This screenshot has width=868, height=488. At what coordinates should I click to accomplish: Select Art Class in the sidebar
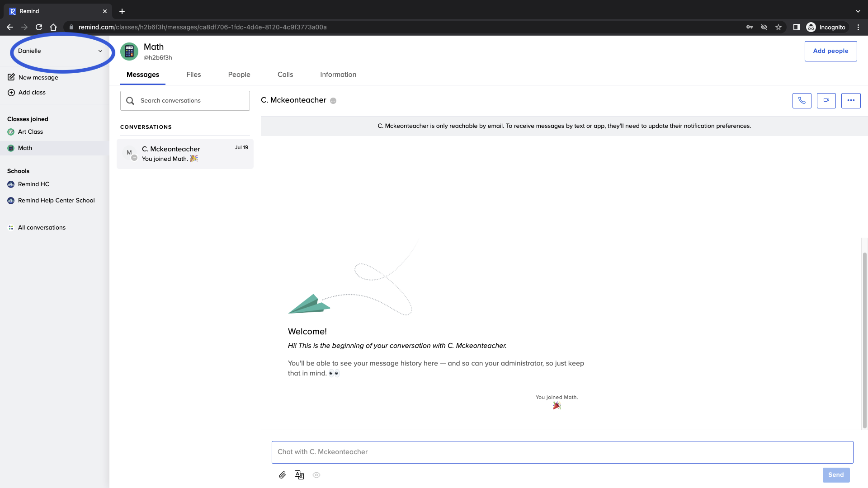pos(30,132)
